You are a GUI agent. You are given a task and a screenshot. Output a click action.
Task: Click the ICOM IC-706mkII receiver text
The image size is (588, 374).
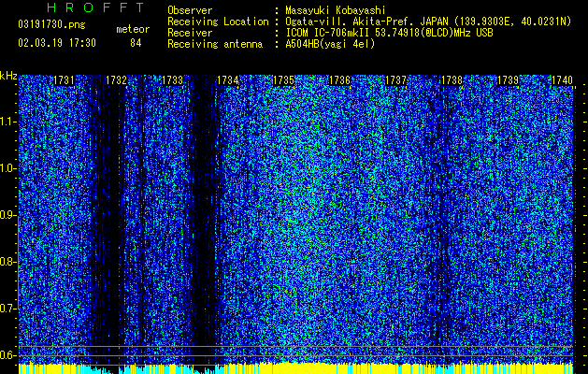tap(389, 33)
